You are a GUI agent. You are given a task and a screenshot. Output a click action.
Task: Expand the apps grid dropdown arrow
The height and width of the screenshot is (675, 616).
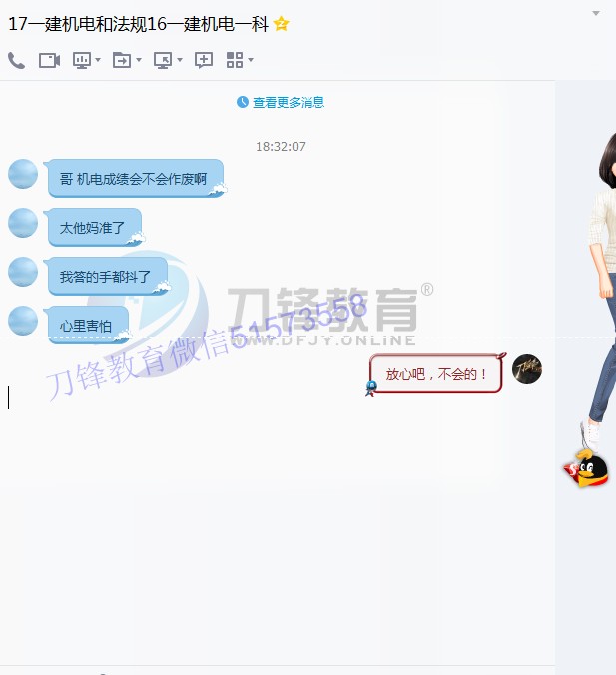(x=251, y=60)
